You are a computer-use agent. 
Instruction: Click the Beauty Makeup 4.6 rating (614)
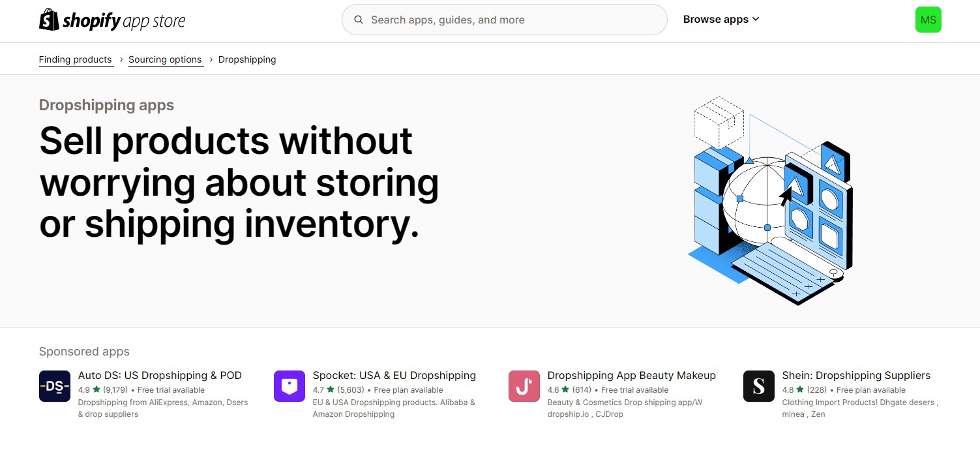click(569, 390)
